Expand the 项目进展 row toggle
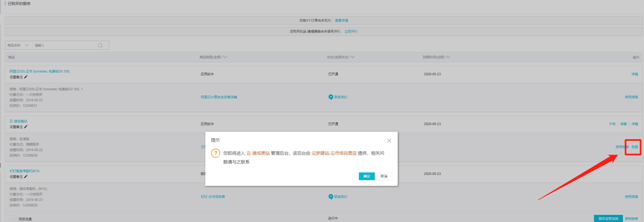This screenshot has height=222, width=644. point(13,219)
